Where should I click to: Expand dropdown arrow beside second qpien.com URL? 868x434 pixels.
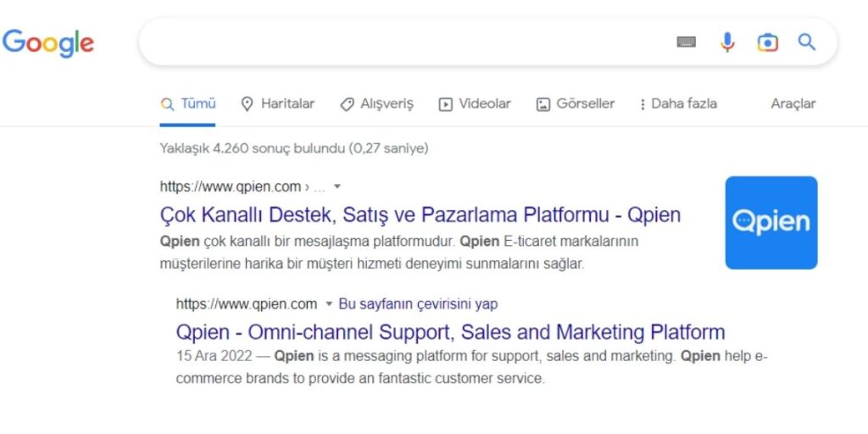tap(329, 304)
